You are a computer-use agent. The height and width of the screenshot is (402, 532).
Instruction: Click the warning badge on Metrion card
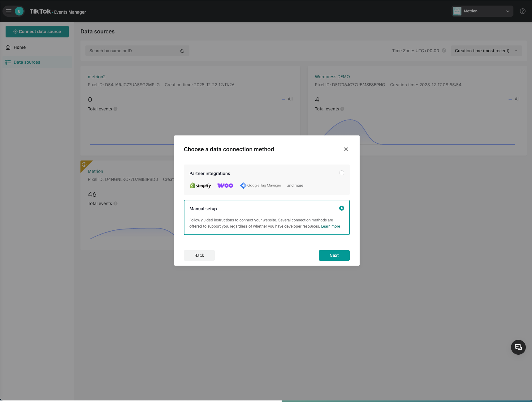84,165
